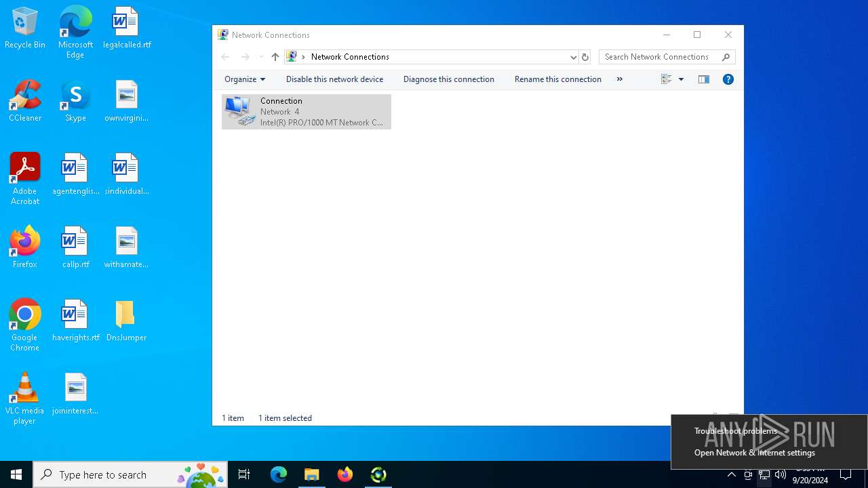Click the search magnifier icon
Viewport: 868px width, 488px height.
click(726, 57)
